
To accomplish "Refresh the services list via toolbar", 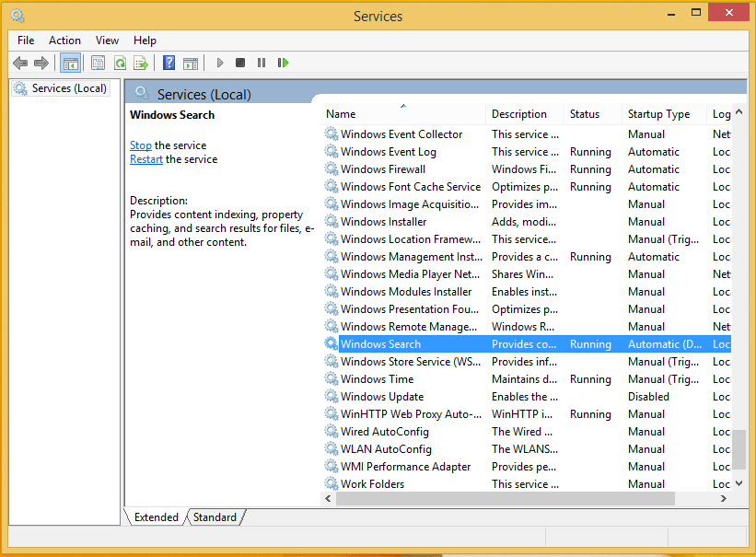I will pos(120,63).
